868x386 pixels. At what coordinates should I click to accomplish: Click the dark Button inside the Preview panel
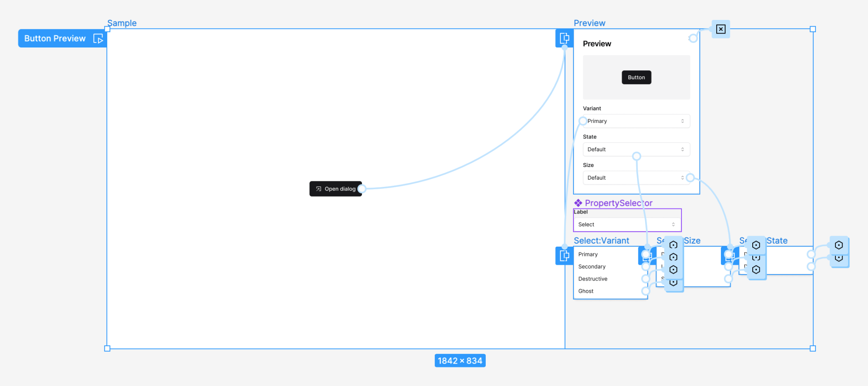click(x=636, y=77)
